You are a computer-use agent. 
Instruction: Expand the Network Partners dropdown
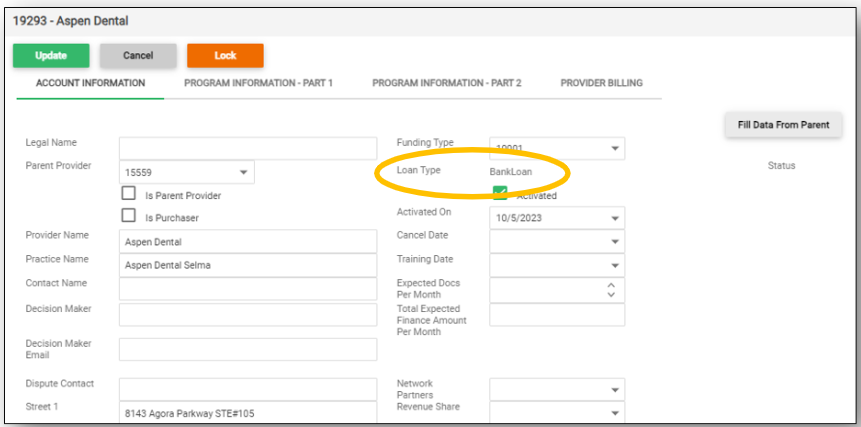[613, 389]
